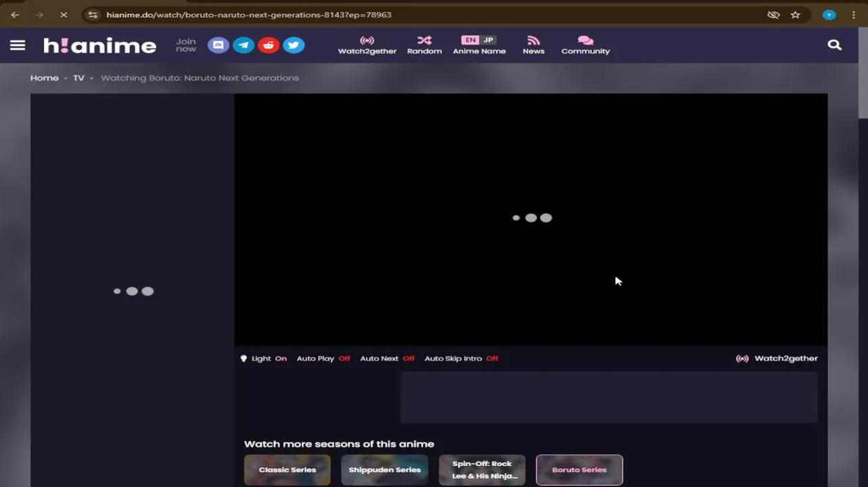Image resolution: width=868 pixels, height=487 pixels.
Task: Open the Rock Lee spin-off season
Action: coord(482,470)
